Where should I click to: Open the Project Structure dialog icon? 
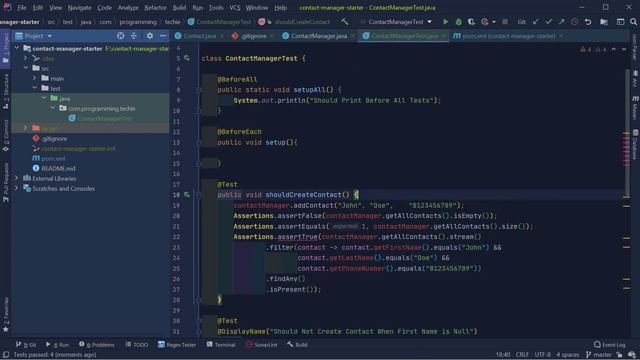pyautogui.click(x=604, y=22)
